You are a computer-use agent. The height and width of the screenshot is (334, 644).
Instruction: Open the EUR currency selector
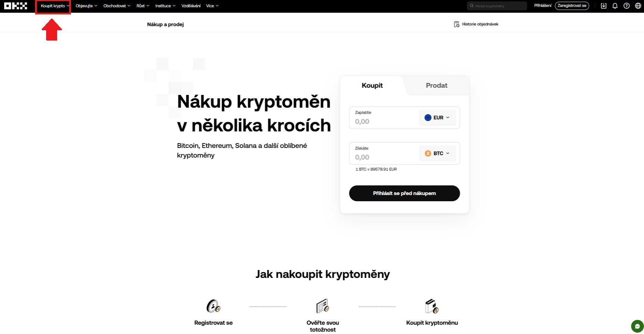(x=437, y=118)
